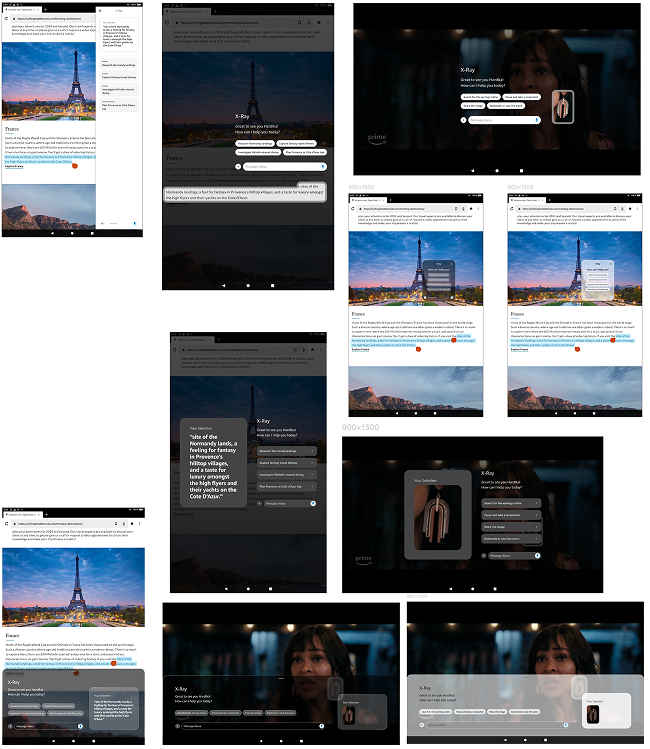This screenshot has height=749, width=650.
Task: Reload page in light-popup webpage mockup
Action: click(x=511, y=209)
